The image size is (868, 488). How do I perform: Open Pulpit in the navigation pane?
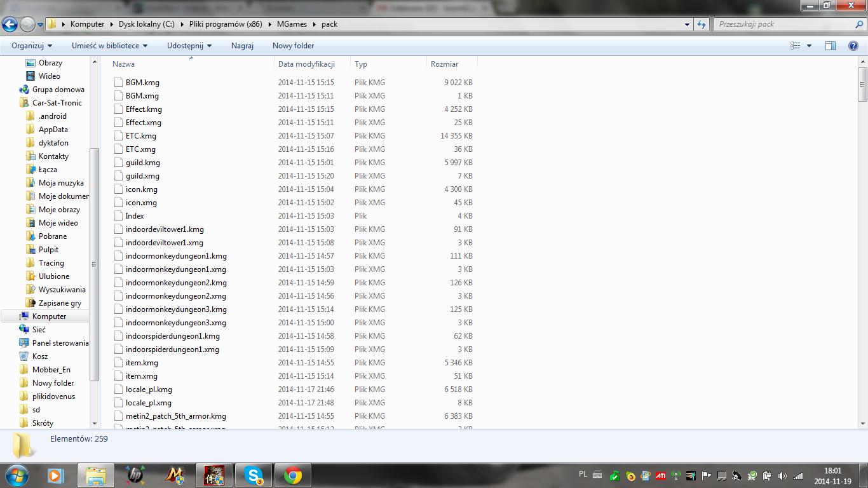pos(48,250)
